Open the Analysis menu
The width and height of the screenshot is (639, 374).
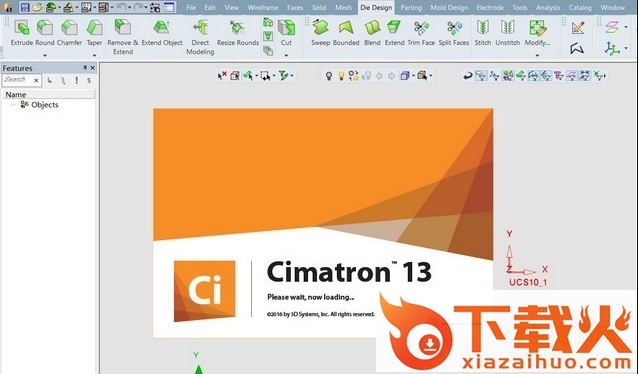click(548, 7)
